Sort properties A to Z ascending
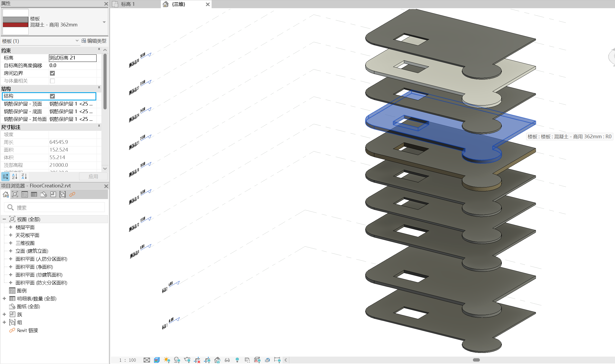Viewport: 615px width, 364px height. pos(15,176)
